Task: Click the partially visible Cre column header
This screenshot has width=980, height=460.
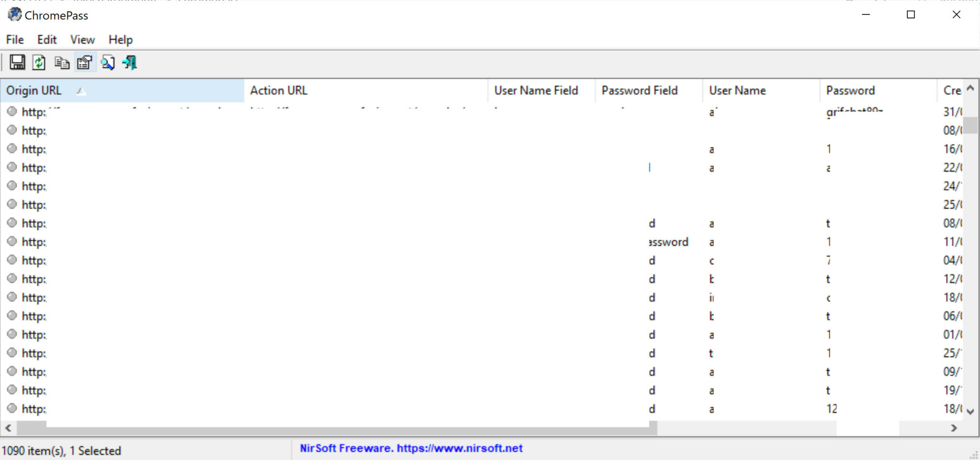Action: pyautogui.click(x=951, y=90)
